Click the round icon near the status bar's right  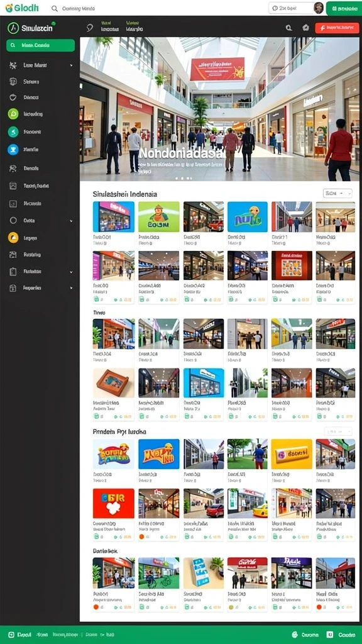coord(294,635)
